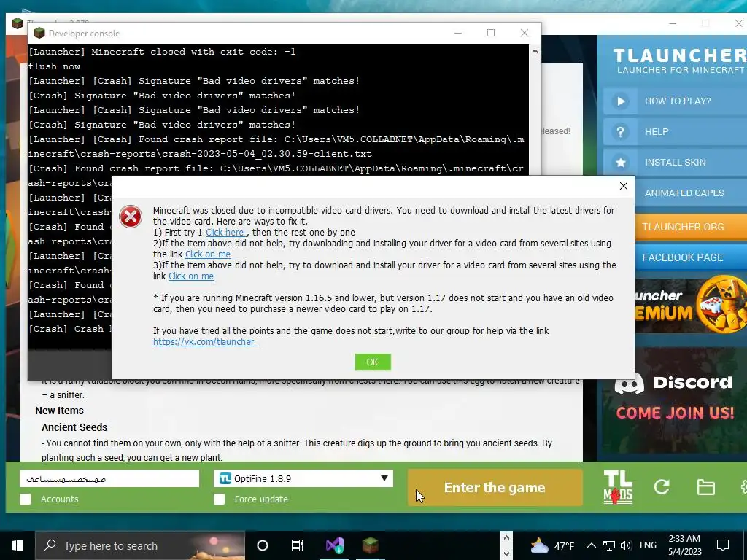Click the username input field
This screenshot has height=560, width=747.
pos(109,478)
